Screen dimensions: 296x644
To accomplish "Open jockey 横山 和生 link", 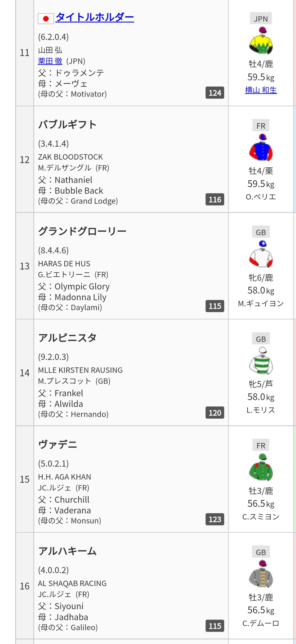I will (x=261, y=90).
